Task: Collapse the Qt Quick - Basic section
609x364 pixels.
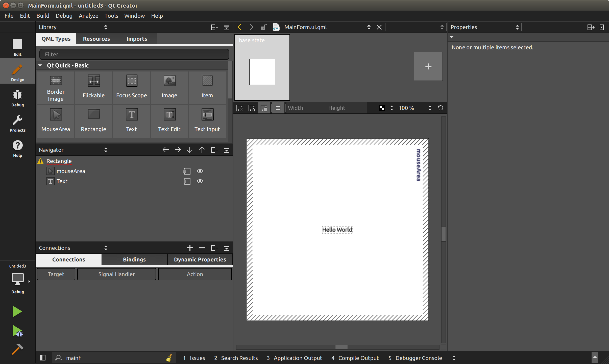Action: point(40,65)
